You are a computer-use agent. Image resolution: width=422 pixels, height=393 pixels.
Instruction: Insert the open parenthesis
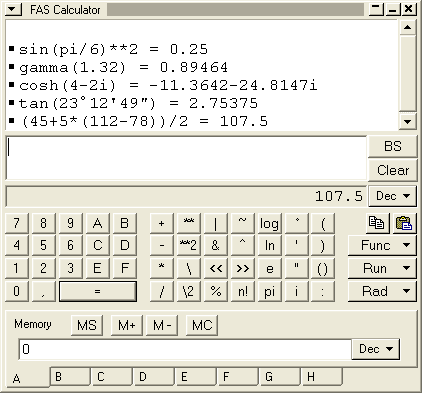click(323, 223)
